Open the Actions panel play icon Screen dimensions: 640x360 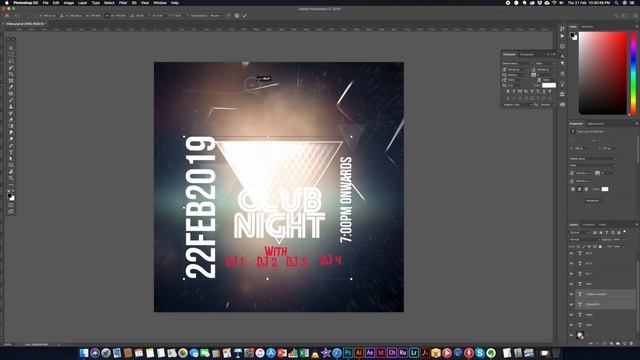point(562,36)
